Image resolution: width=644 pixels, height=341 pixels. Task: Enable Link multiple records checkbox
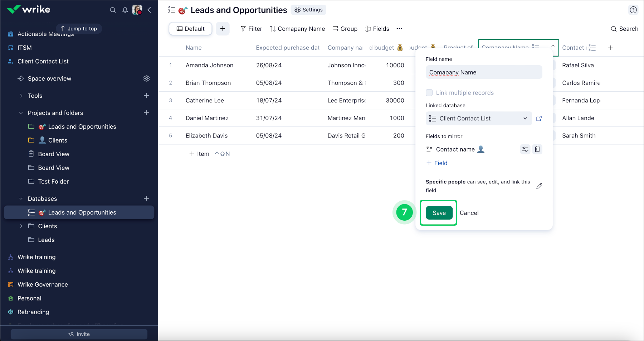pos(429,93)
